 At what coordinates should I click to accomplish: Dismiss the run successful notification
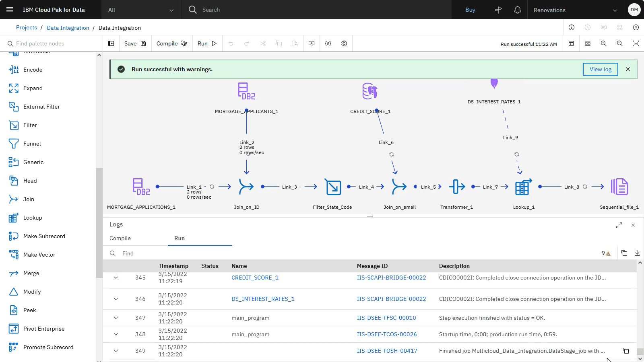[628, 69]
